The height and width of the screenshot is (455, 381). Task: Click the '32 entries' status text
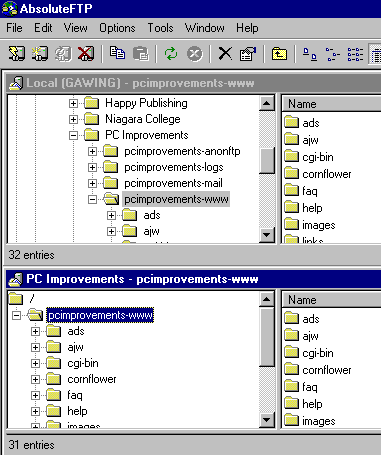pos(31,255)
